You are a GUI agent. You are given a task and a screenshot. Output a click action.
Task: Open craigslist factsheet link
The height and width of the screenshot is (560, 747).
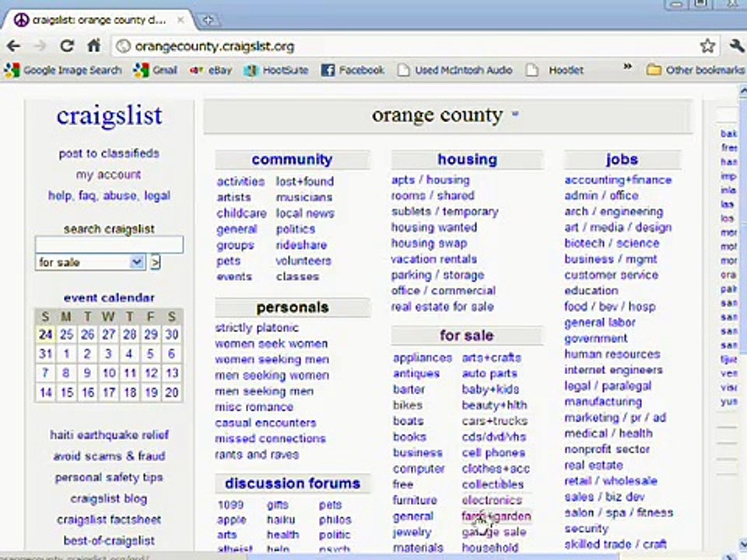(x=109, y=520)
